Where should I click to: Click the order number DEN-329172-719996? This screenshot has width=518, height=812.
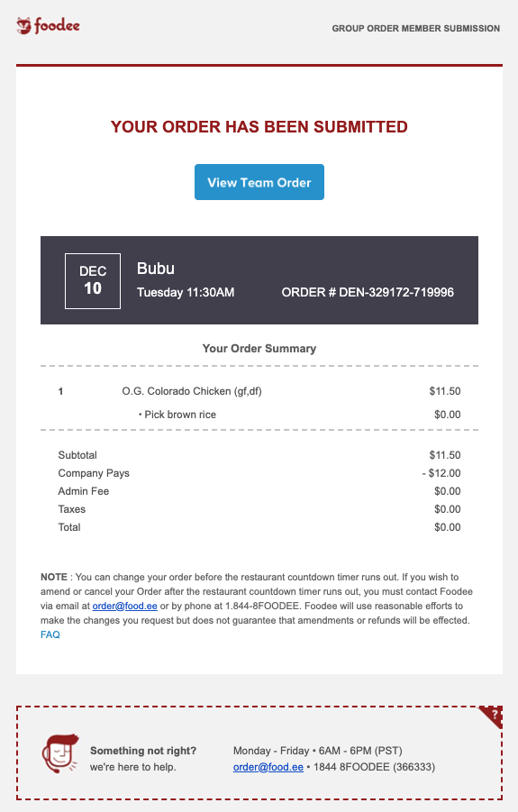pos(368,292)
